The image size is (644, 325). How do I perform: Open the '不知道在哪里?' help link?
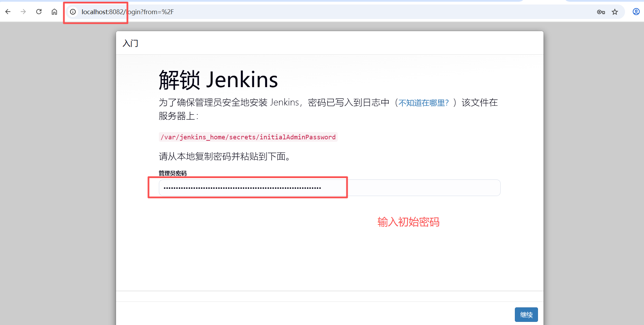click(424, 103)
